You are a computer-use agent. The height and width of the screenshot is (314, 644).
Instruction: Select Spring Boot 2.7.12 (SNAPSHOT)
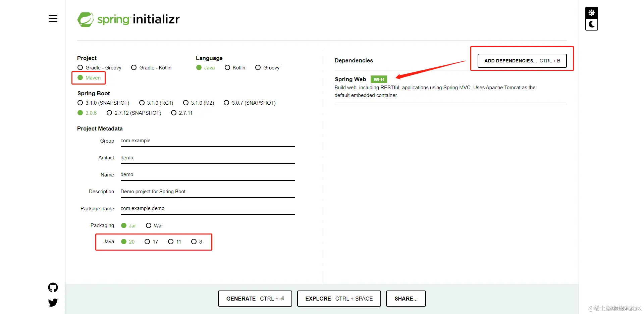click(x=134, y=113)
